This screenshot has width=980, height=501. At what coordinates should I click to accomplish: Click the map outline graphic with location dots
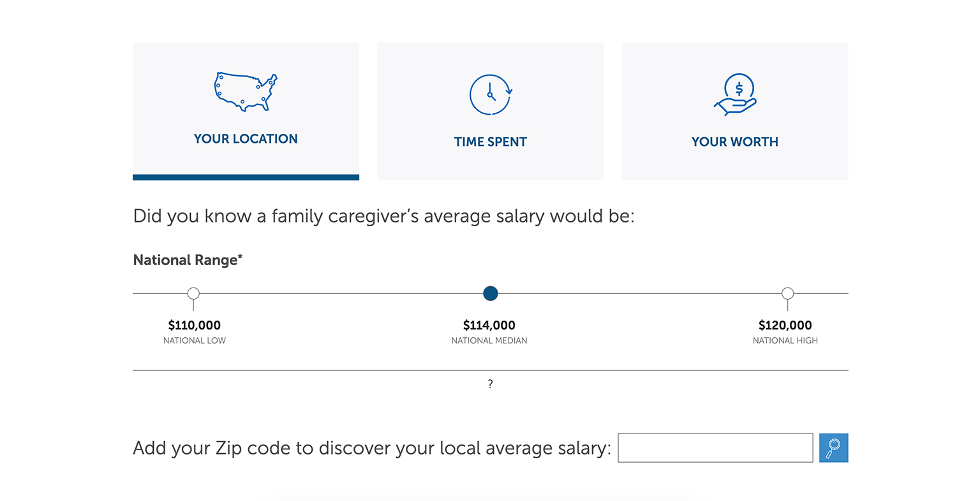pos(246,91)
